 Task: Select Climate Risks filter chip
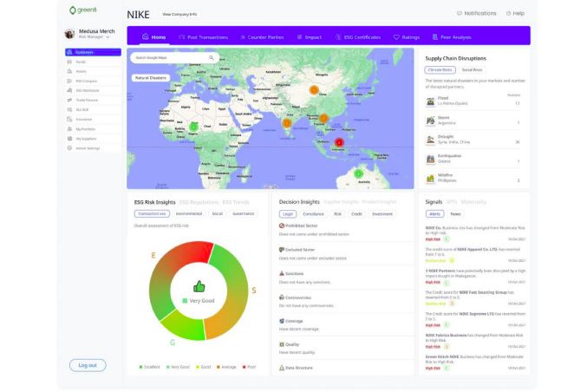[440, 70]
